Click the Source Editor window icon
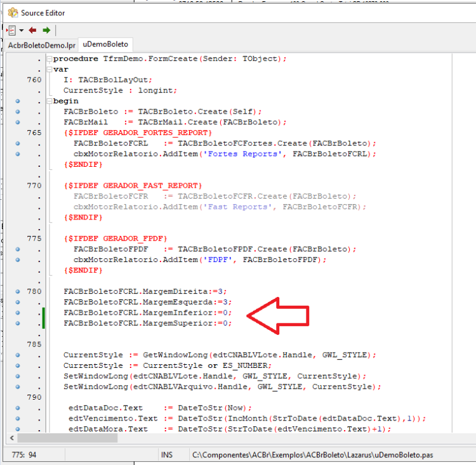 click(13, 13)
